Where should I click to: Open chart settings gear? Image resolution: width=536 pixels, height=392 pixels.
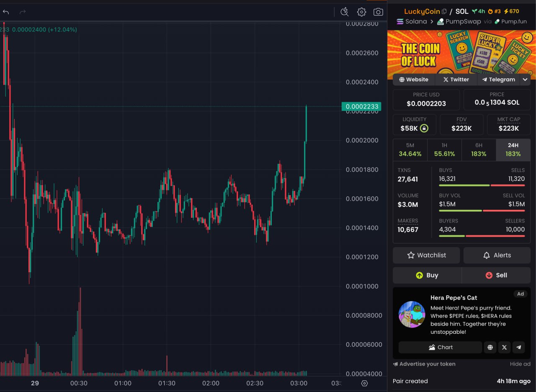(361, 12)
